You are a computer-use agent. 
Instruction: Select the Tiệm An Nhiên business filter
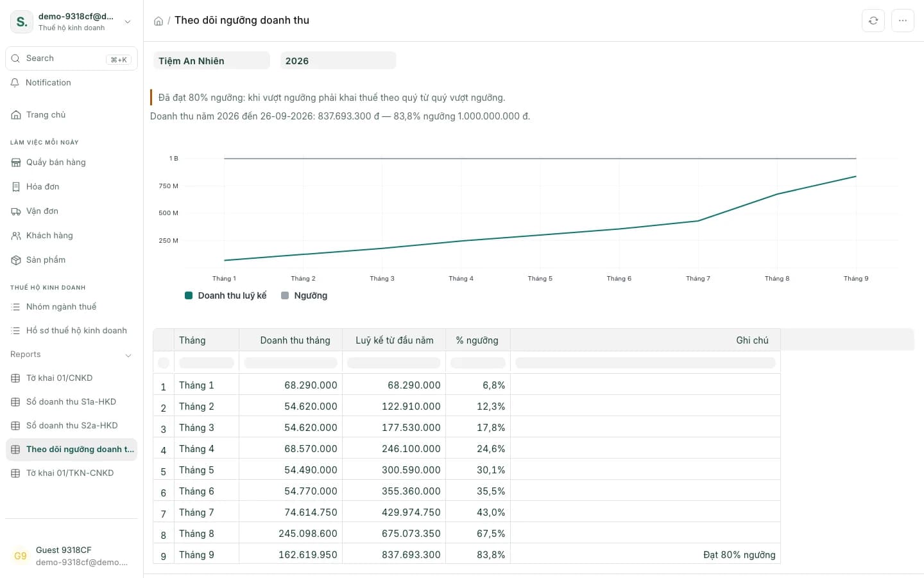(x=211, y=61)
